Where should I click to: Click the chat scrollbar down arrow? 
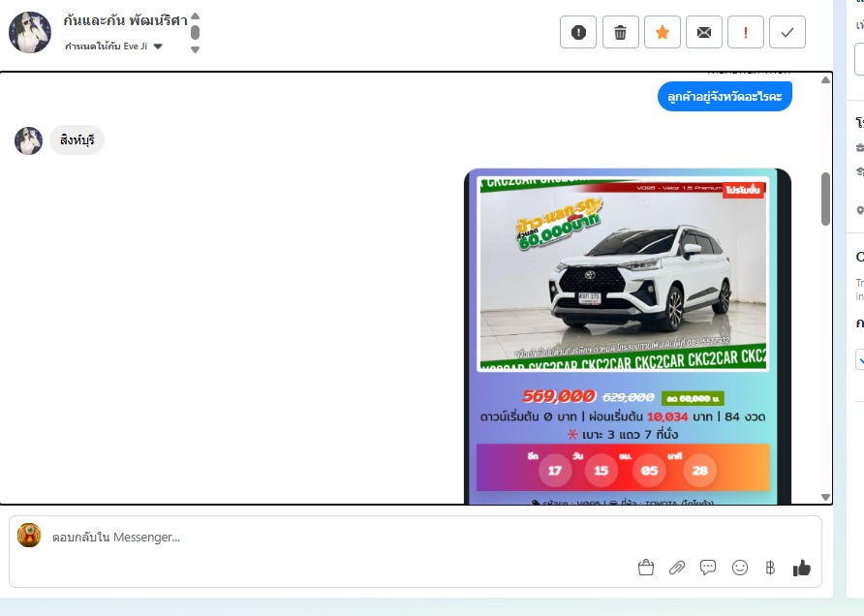pyautogui.click(x=825, y=497)
